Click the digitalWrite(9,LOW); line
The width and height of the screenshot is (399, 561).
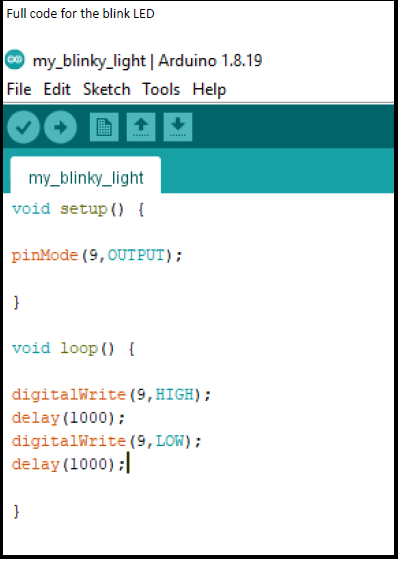click(107, 441)
